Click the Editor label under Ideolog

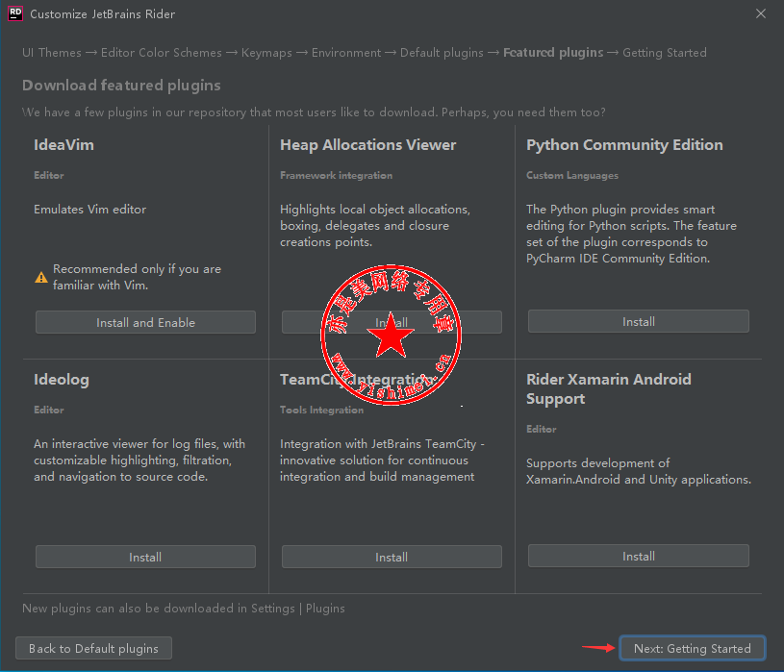click(x=49, y=410)
